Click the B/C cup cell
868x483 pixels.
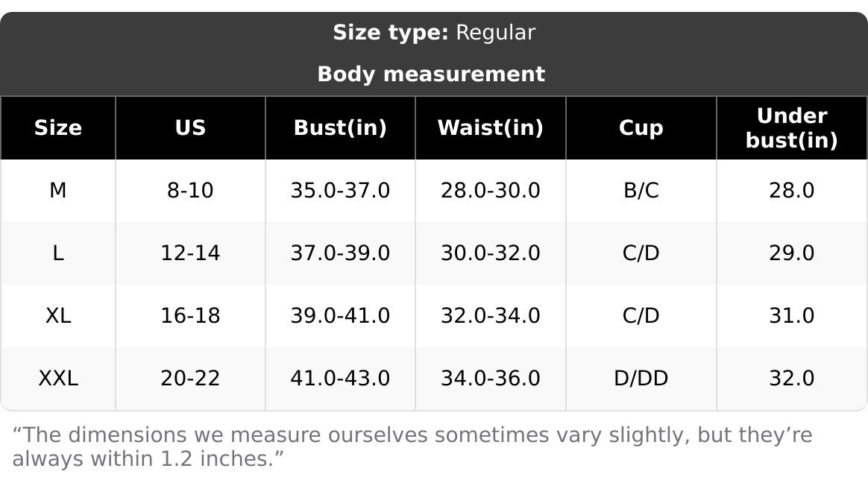point(641,191)
